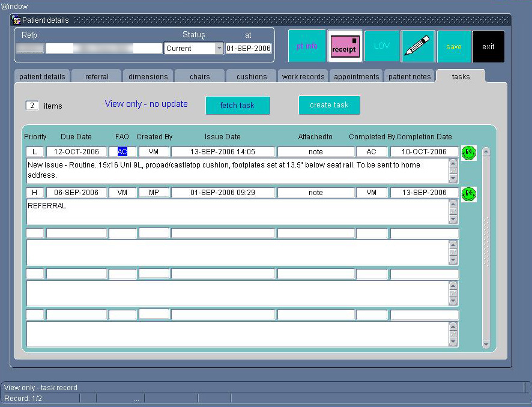
Task: Click the items count field showing 2
Action: pos(32,106)
